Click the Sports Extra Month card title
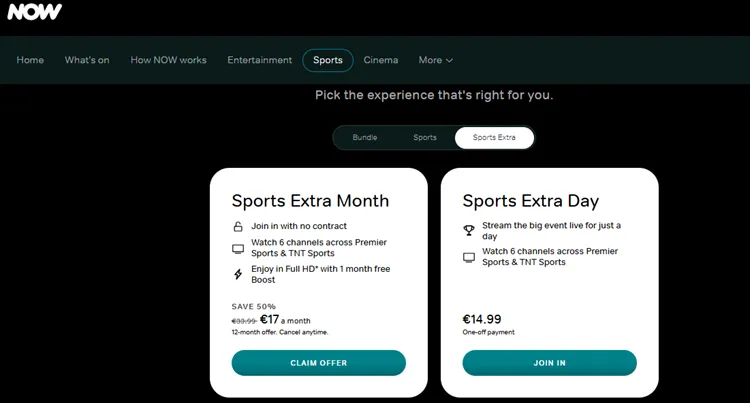Viewport: 750px width, 403px height. point(310,200)
